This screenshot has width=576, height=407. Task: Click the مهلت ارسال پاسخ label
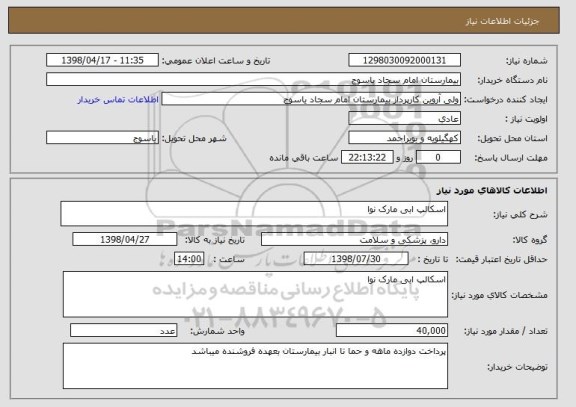(x=511, y=158)
